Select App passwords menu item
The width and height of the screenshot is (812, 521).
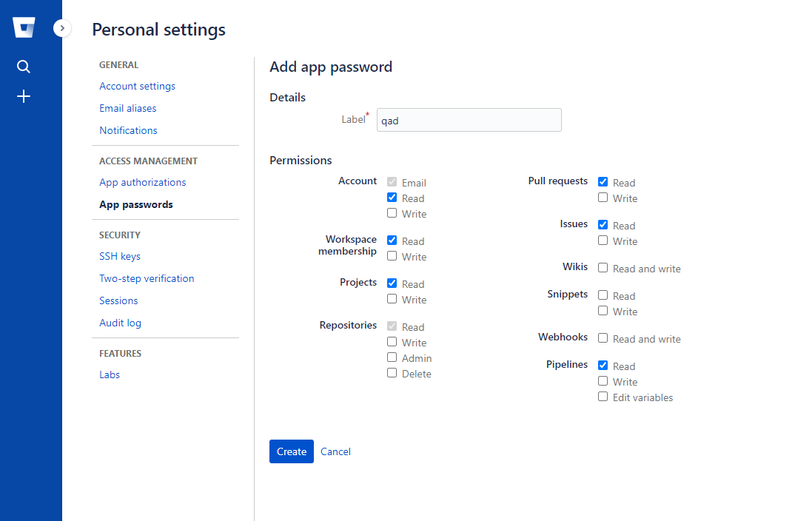coord(136,204)
